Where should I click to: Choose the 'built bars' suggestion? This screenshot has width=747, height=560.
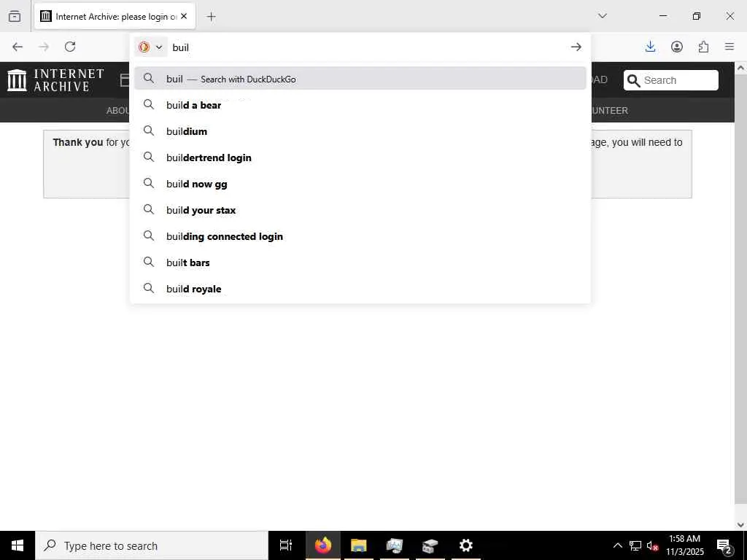(360, 262)
